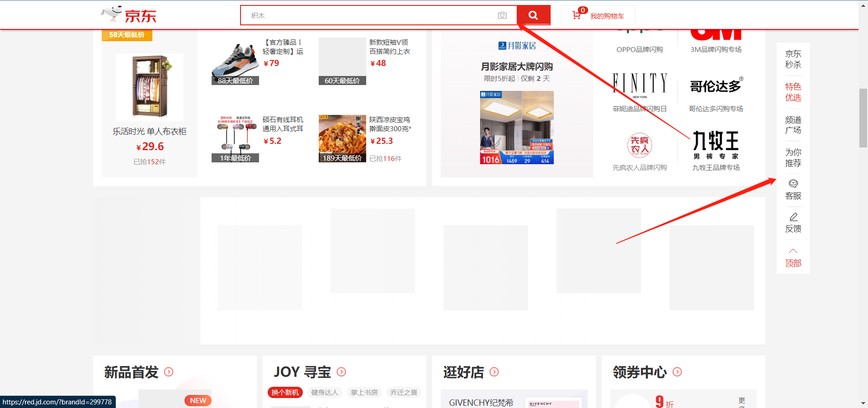The height and width of the screenshot is (408, 868).
Task: Click the ¥5.2 earphone price
Action: (272, 141)
